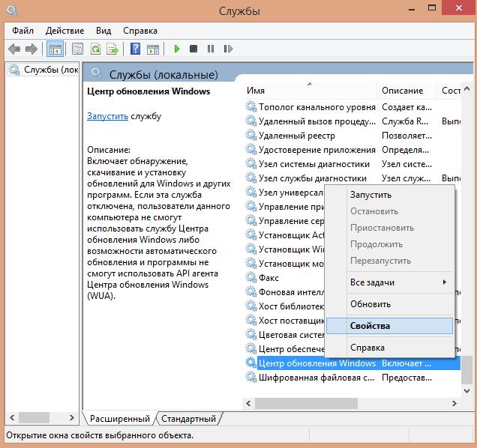The height and width of the screenshot is (448, 477).
Task: Start service with green play icon
Action: point(177,49)
